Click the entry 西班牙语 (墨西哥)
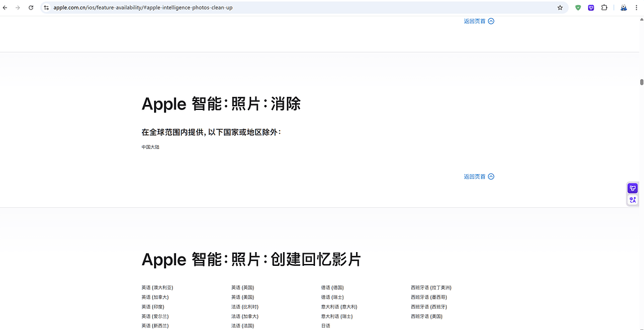644x330 pixels. (x=429, y=297)
